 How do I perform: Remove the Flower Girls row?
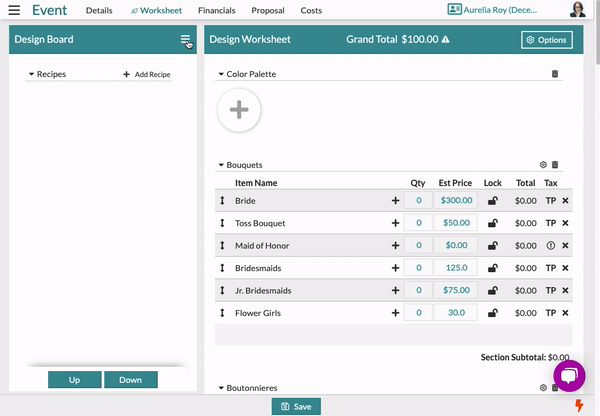coord(565,313)
